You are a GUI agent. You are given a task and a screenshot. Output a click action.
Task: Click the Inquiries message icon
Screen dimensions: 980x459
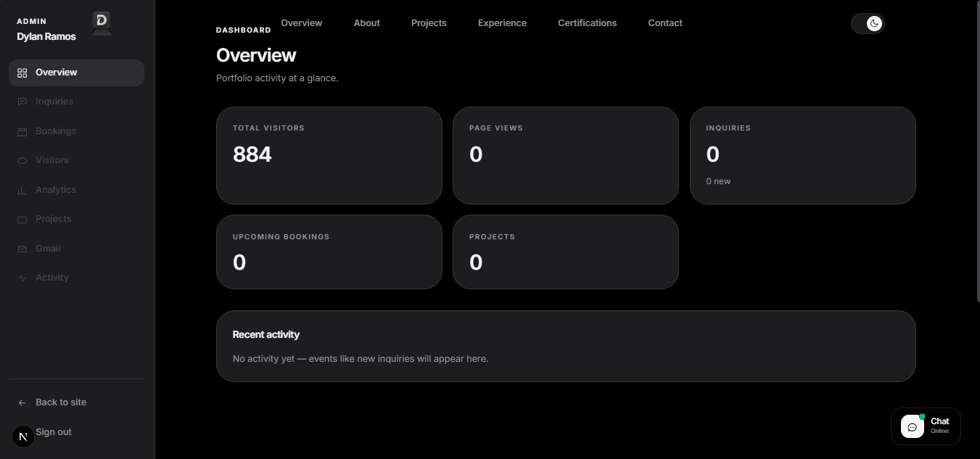[x=22, y=102]
